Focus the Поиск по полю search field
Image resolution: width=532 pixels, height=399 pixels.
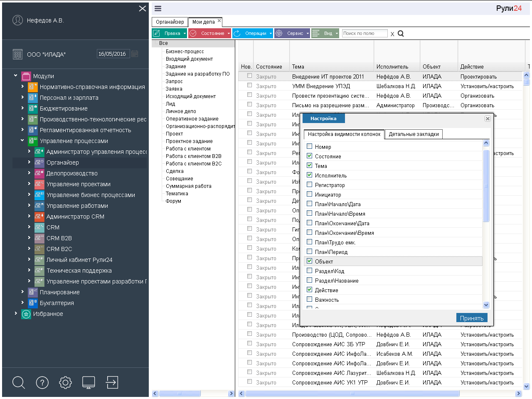point(365,33)
